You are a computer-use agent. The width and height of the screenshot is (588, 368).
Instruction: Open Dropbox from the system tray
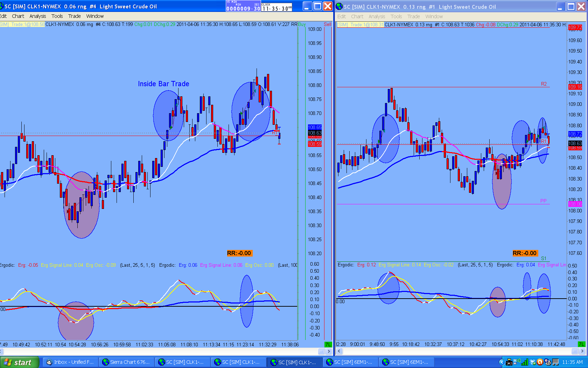pos(533,362)
